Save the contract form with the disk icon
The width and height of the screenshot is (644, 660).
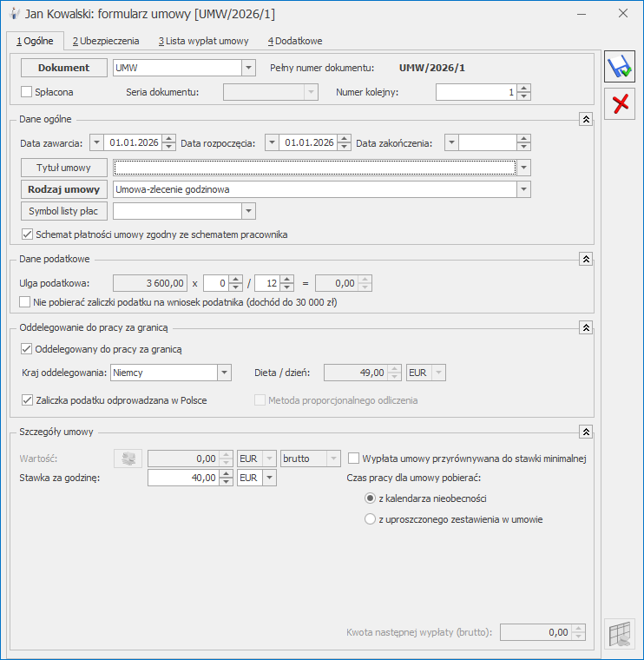point(619,67)
